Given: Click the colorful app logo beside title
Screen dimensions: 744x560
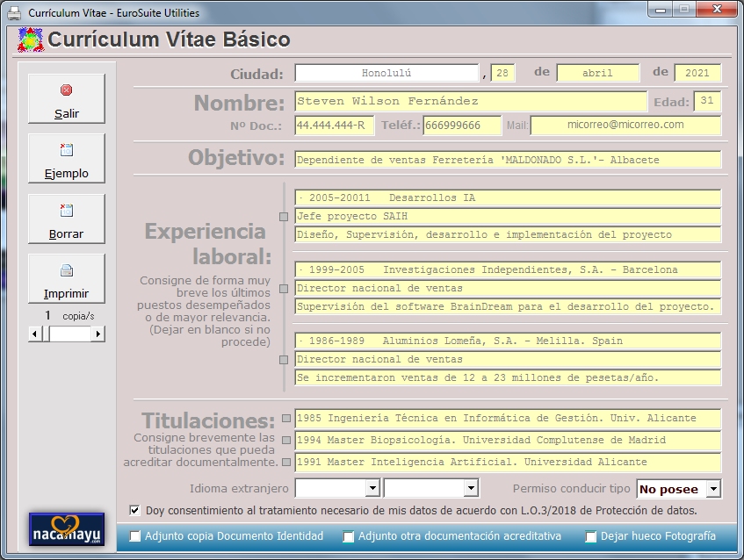Looking at the screenshot, I should 31,40.
